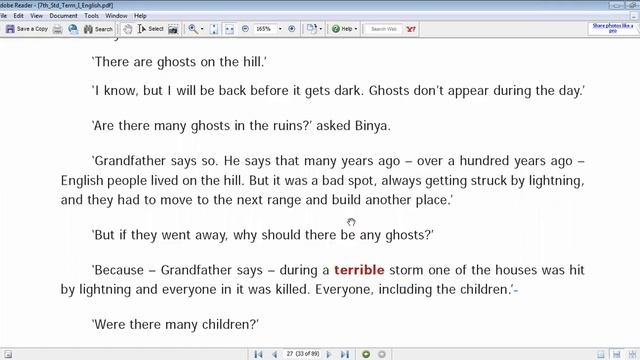640x360 pixels.
Task: Open the zoom tool dropdown arrow
Action: pos(202,29)
